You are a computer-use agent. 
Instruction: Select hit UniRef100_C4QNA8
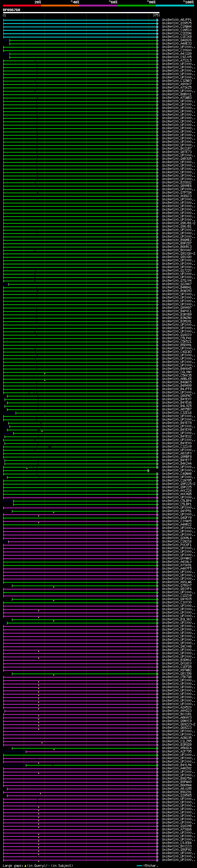(177, 474)
